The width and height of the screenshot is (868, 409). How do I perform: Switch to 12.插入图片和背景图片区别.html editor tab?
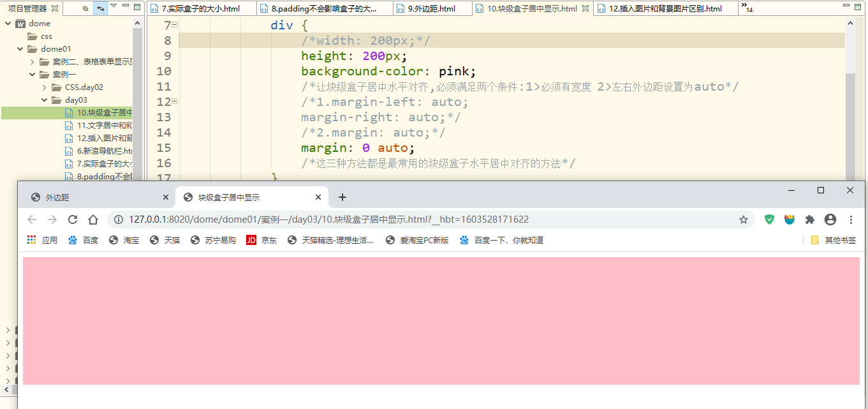(666, 8)
